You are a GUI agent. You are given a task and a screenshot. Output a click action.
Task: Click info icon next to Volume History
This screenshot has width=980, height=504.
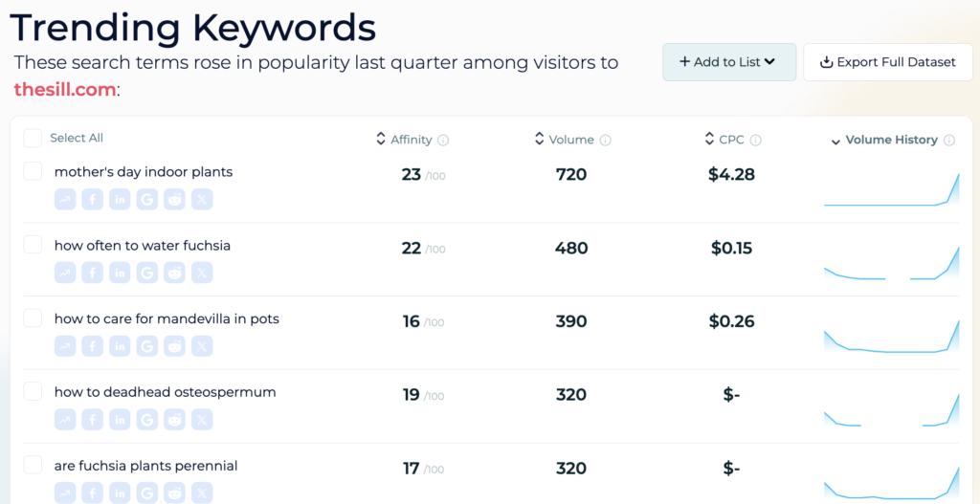(x=948, y=141)
